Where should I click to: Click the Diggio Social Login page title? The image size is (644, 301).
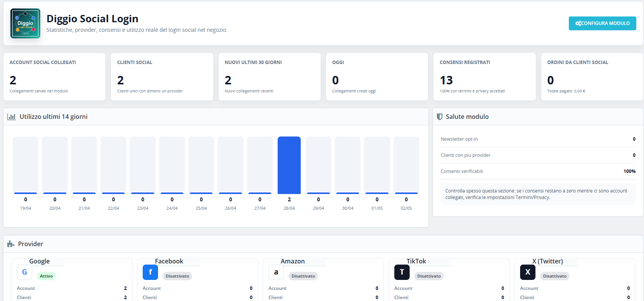(92, 19)
